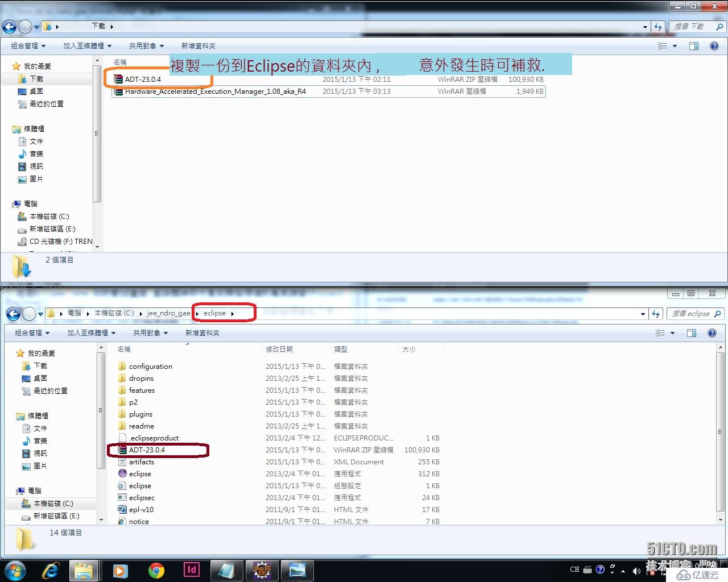Select ADT-23.0.4 zip in the eclipse folder
This screenshot has width=728, height=582.
pyautogui.click(x=147, y=450)
